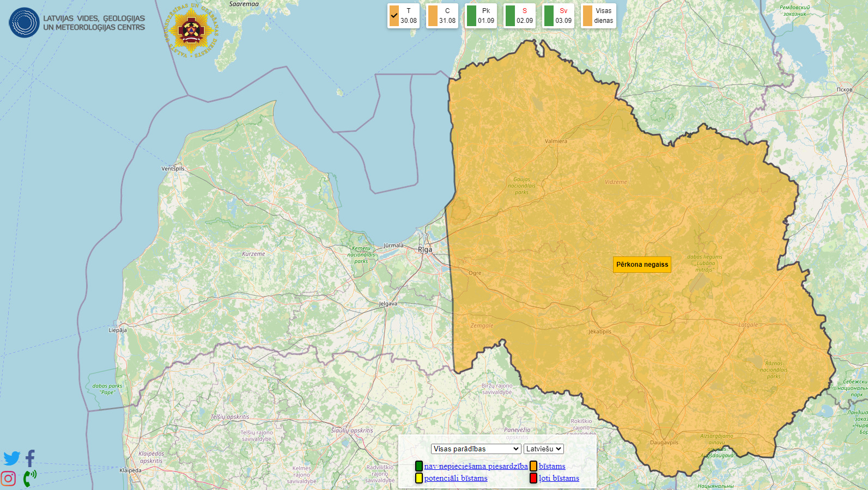Select day tab S 02.09

[x=519, y=16]
